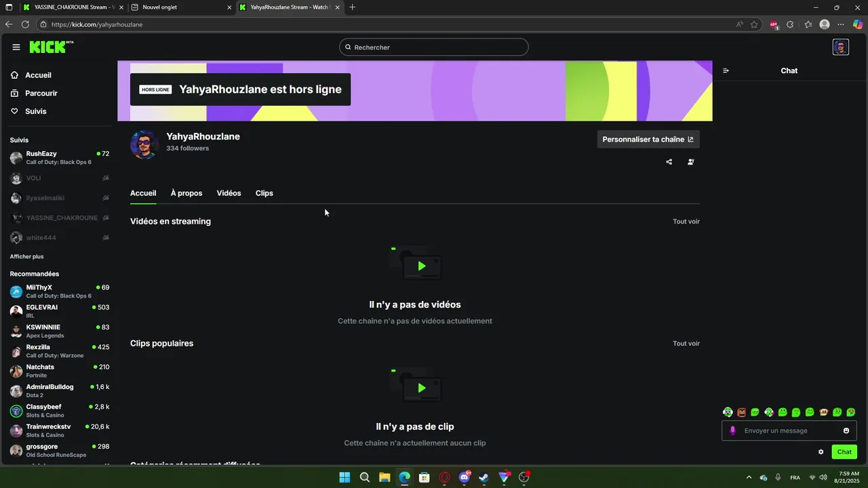
Task: Toggle read aloud in address bar
Action: coord(739,24)
